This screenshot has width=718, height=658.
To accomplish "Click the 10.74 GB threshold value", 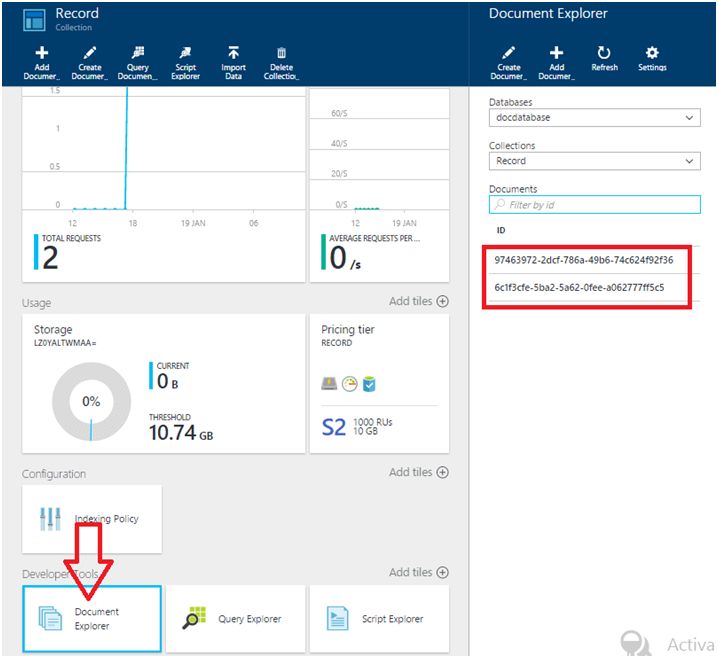I will pyautogui.click(x=181, y=433).
